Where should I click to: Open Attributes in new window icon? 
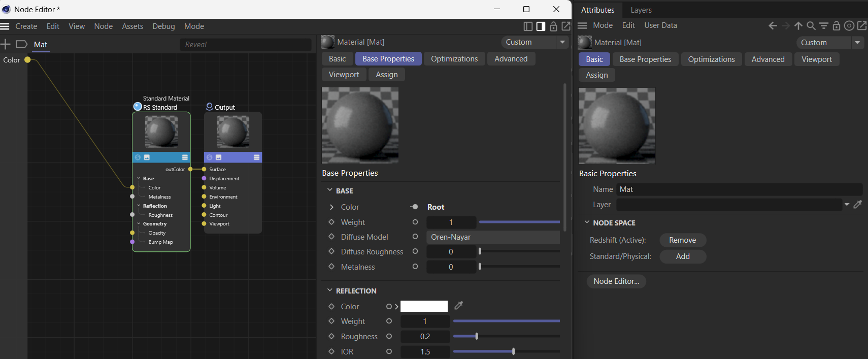tap(862, 26)
